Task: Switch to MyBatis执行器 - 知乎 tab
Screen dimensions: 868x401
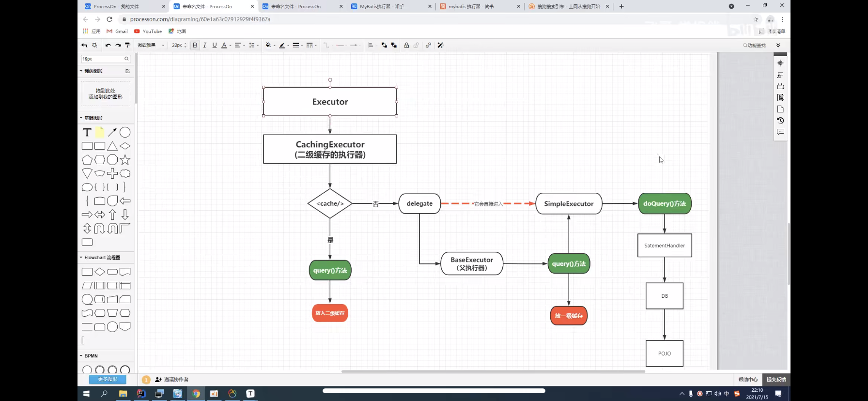Action: pos(390,6)
